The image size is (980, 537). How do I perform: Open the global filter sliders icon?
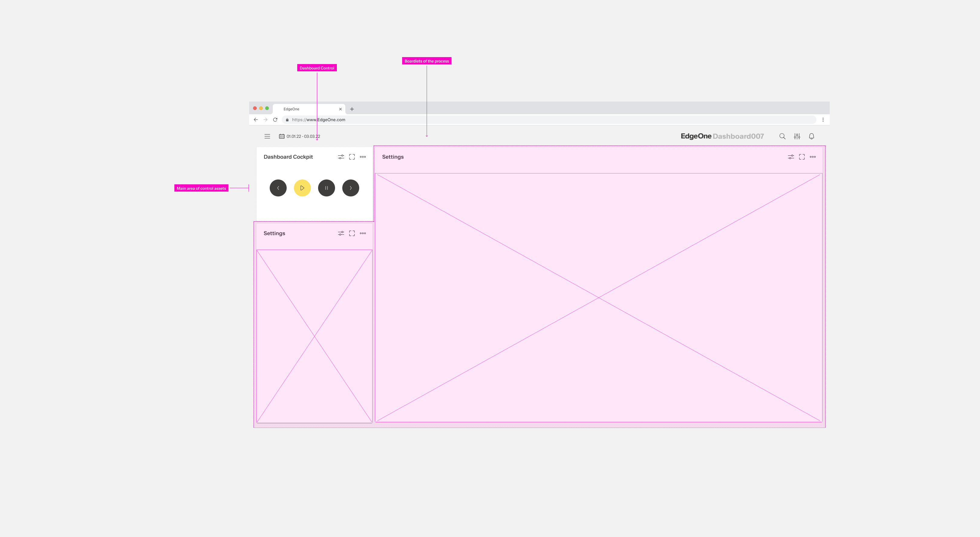[797, 136]
